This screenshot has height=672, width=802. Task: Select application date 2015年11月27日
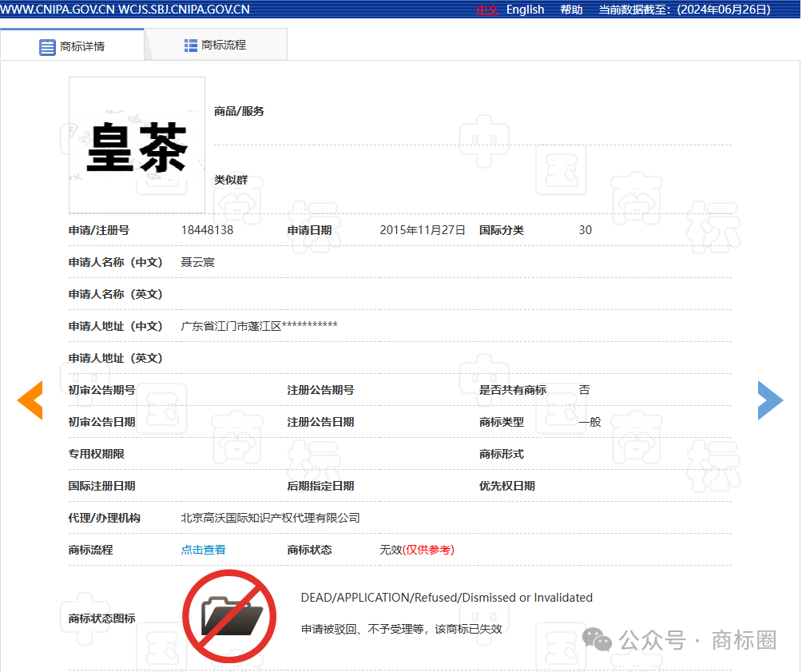click(x=423, y=230)
